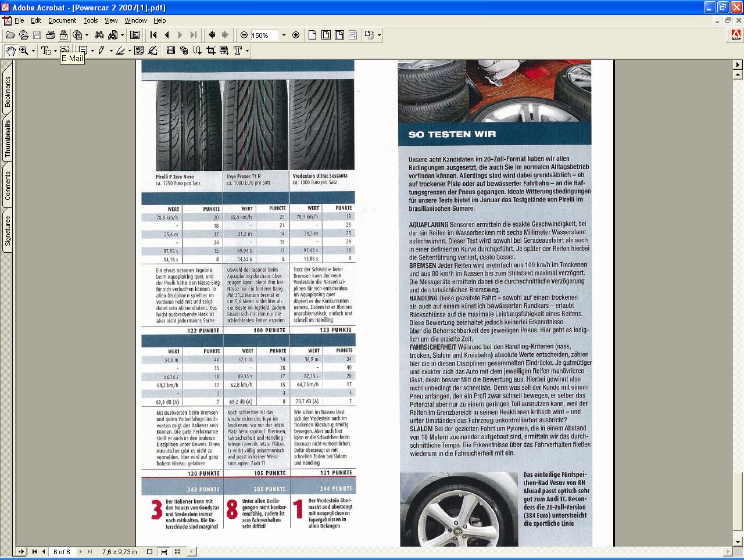Click the navigation pane splitter button in status bar
Viewport: 744px width, 560px height.
(22, 552)
